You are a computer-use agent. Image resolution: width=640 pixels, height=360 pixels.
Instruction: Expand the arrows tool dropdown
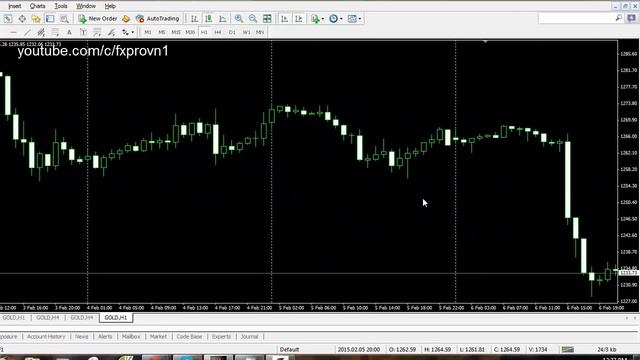pyautogui.click(x=133, y=33)
